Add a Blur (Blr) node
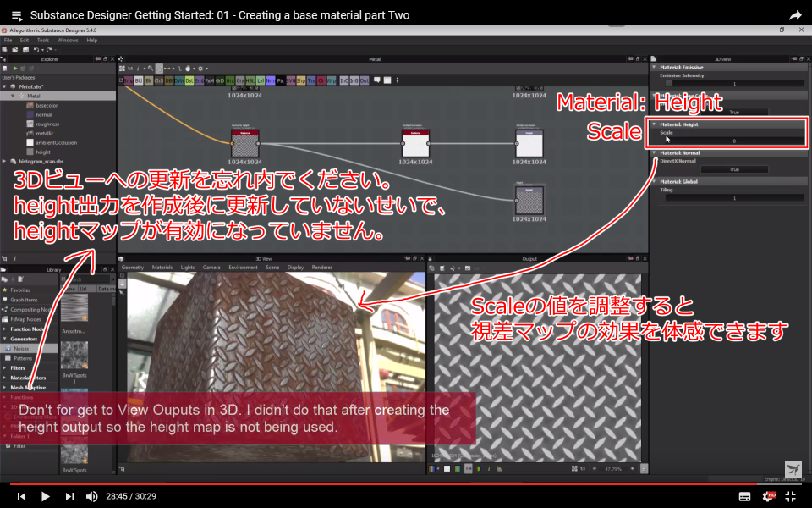Viewport: 812px width, 508px height. click(149, 80)
